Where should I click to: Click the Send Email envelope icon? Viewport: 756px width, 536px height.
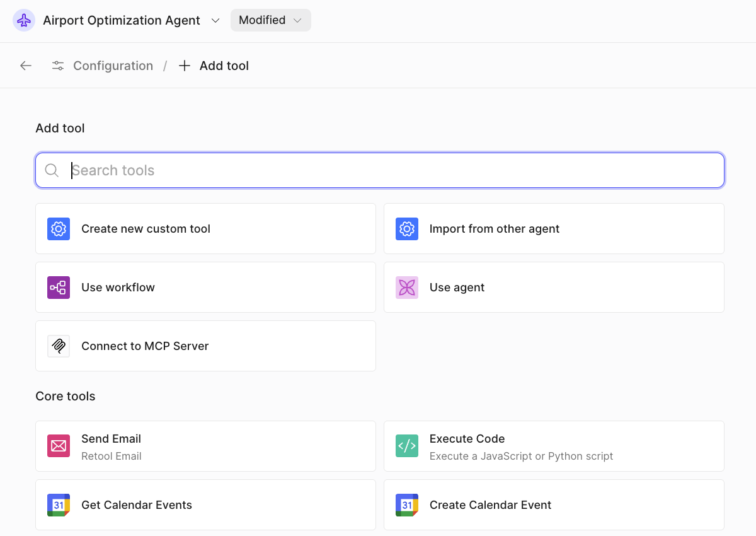[58, 446]
